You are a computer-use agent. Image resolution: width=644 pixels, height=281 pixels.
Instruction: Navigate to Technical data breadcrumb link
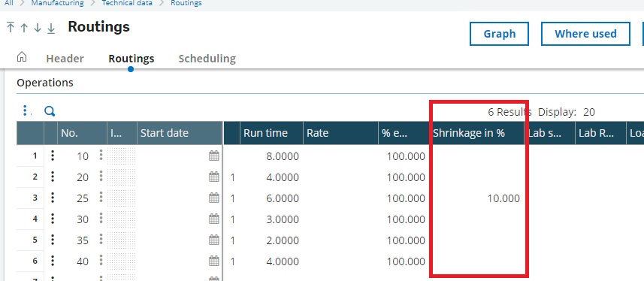127,3
